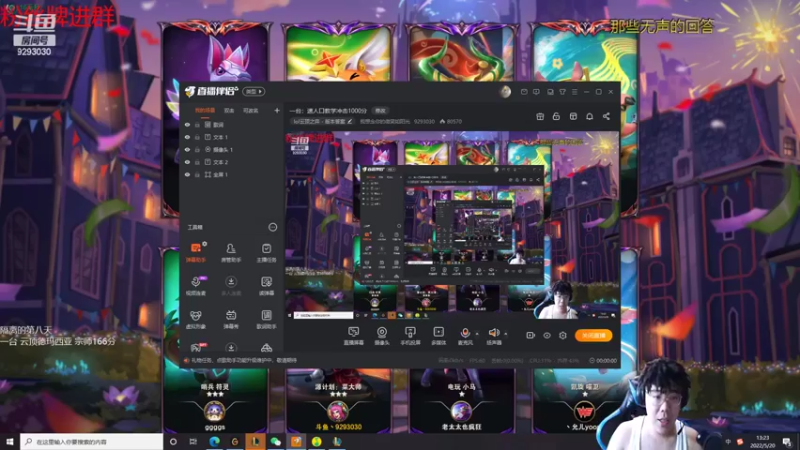Screen dimensions: 800x450
Task: Click the room number 9293030 in header
Action: point(424,121)
